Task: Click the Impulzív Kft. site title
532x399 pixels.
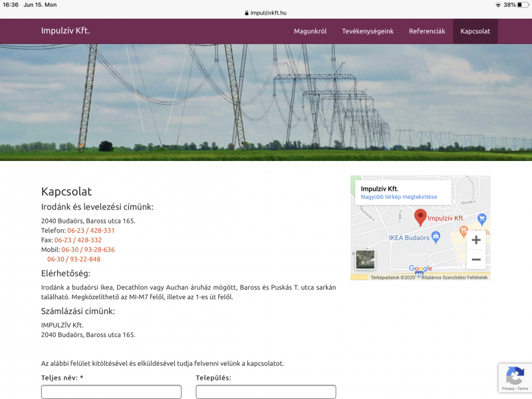Action: [65, 31]
